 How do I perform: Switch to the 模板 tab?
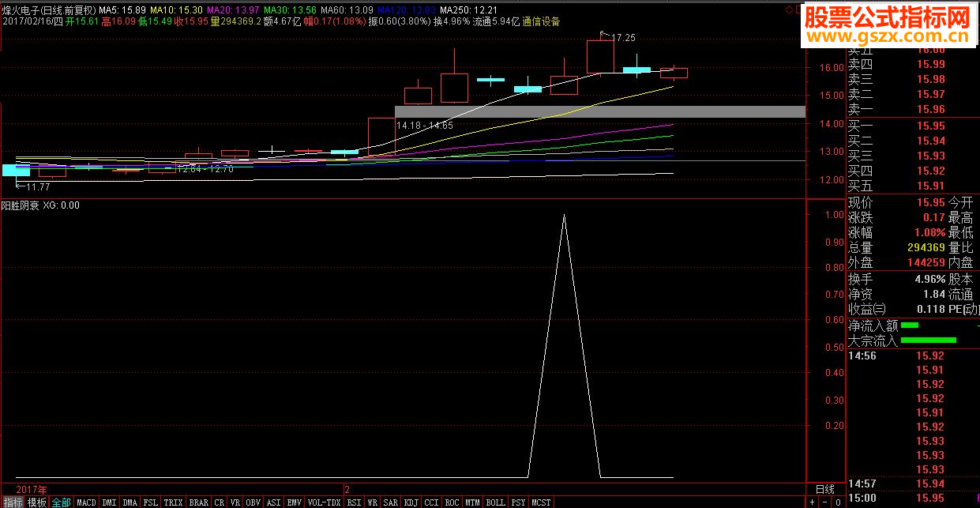click(37, 502)
